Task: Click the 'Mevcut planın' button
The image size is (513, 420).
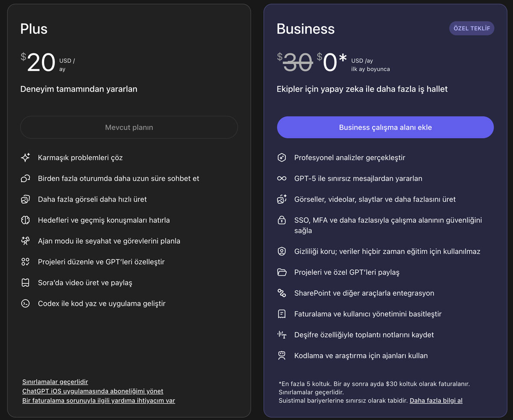Action: [129, 127]
